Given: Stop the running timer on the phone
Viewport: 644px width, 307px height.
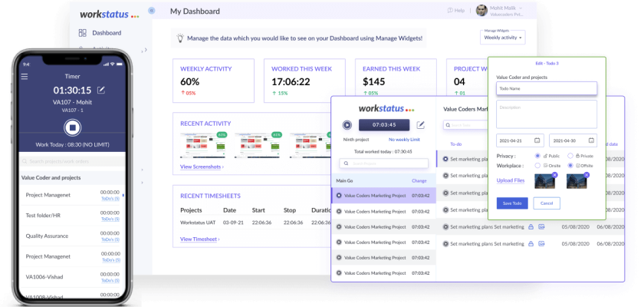Looking at the screenshot, I should click(x=73, y=128).
